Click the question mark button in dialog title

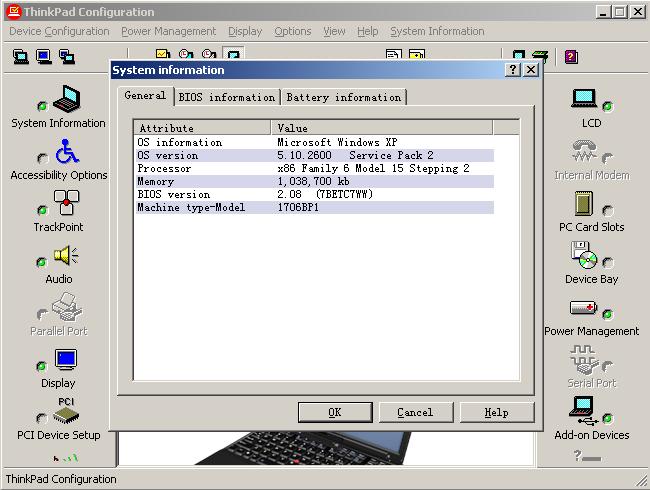[513, 69]
